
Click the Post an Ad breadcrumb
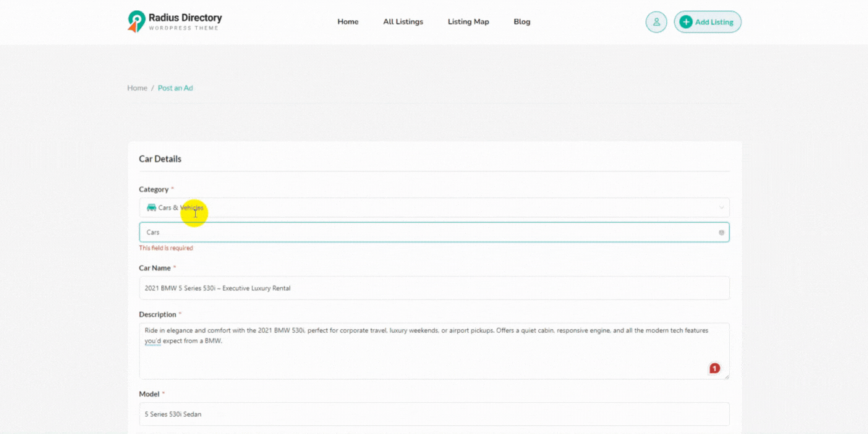[176, 88]
